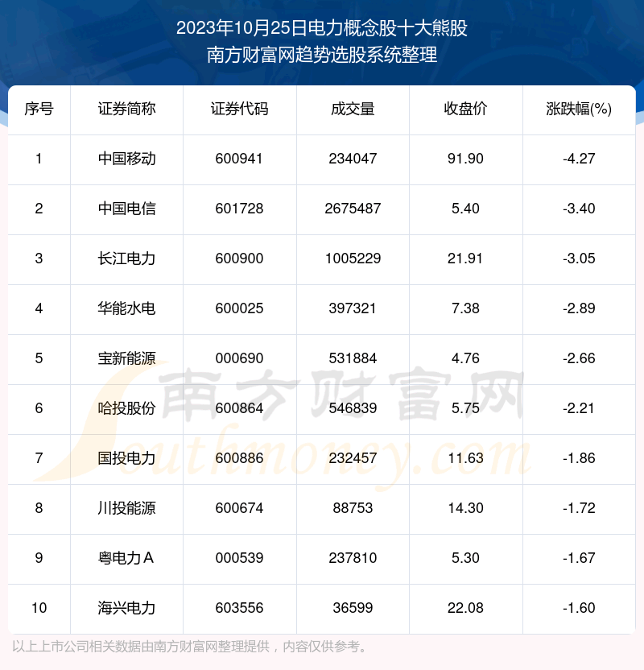
Task: Select stock name 海兴电力
Action: pos(127,608)
